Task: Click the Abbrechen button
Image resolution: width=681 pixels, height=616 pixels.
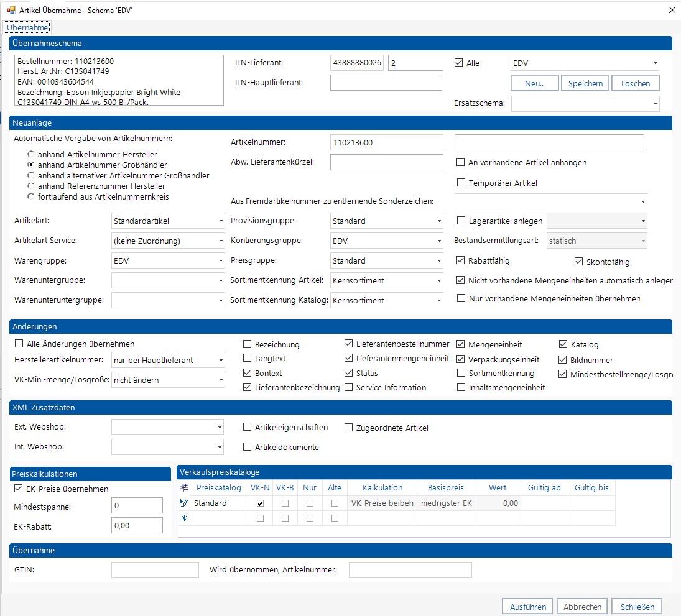Action: (x=582, y=607)
